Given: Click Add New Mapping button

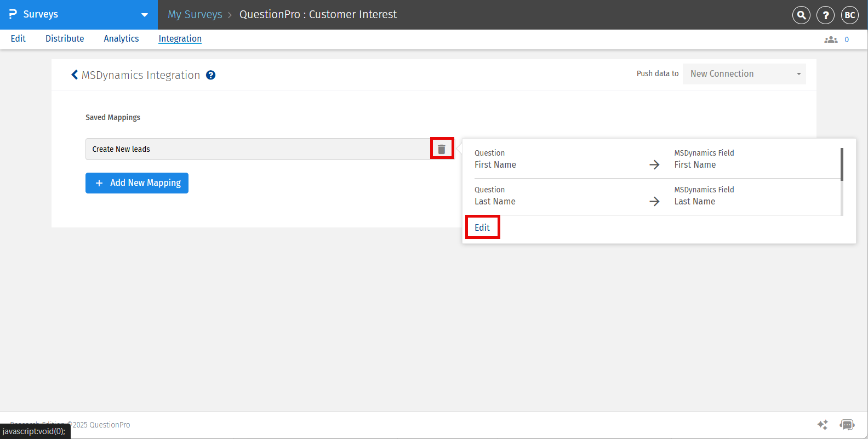Looking at the screenshot, I should (137, 183).
